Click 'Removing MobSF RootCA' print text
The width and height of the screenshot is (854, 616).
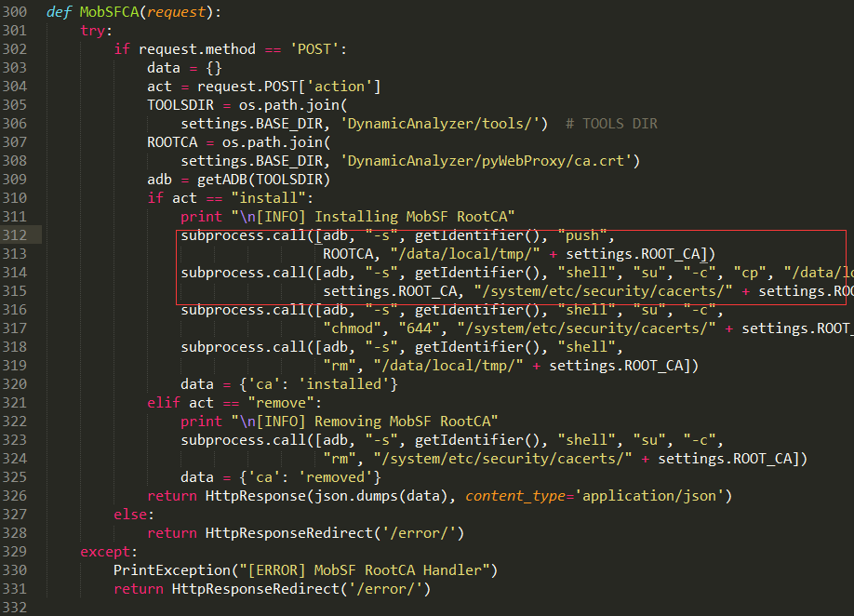(x=403, y=422)
